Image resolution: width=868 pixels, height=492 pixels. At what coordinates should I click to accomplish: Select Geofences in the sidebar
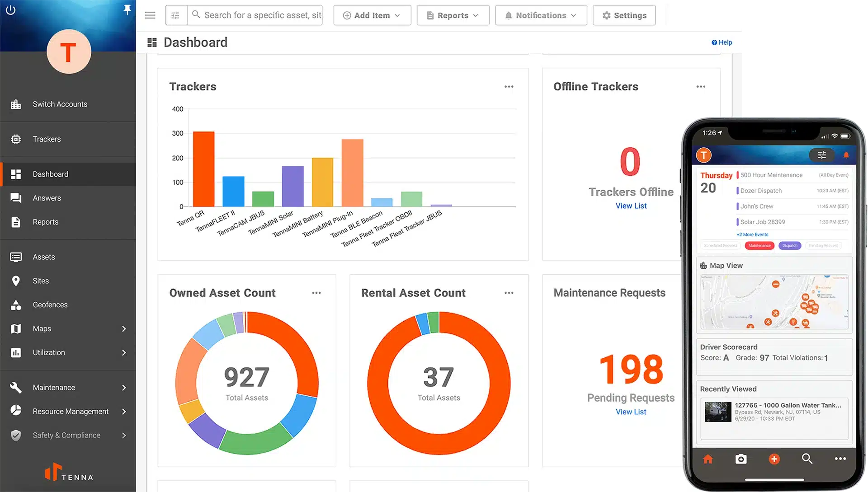coord(68,305)
